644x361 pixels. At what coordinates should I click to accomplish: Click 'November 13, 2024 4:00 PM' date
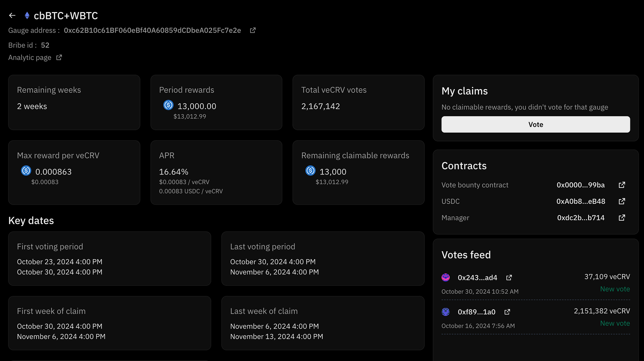(276, 336)
